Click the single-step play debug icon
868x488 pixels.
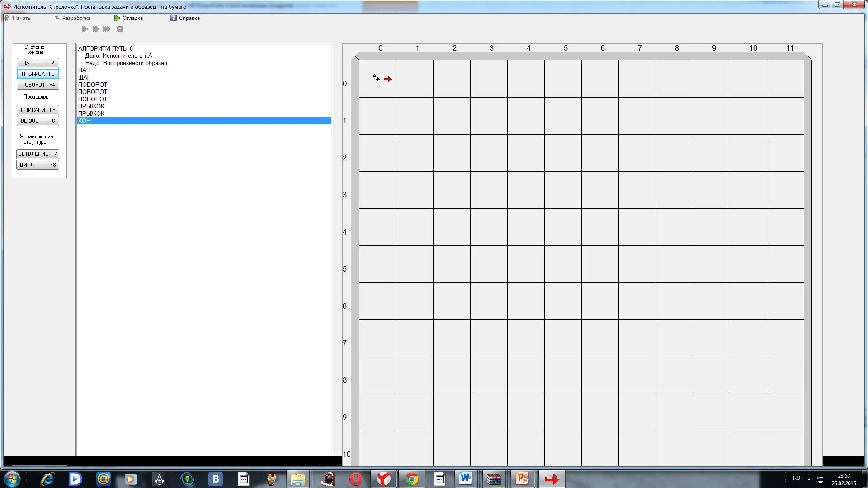[85, 29]
